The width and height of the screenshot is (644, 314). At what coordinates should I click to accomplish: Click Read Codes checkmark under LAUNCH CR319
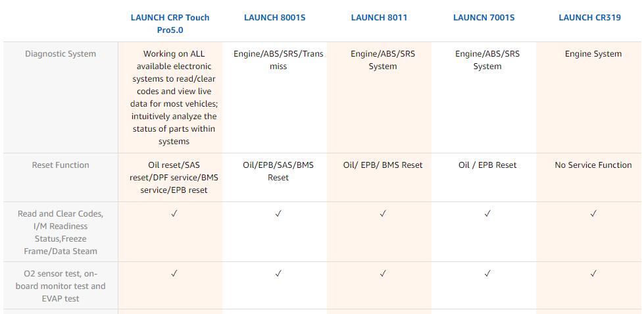[593, 213]
